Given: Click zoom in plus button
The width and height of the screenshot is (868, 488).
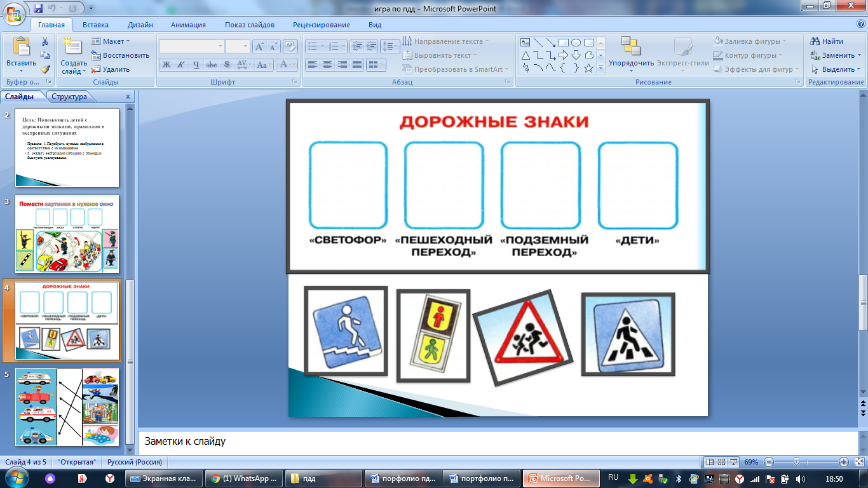Looking at the screenshot, I should tap(844, 462).
